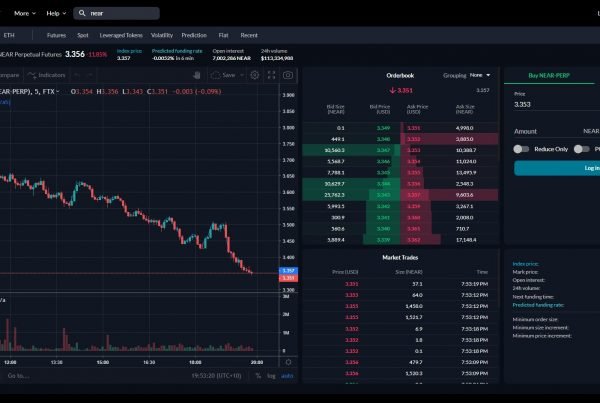Click Open interest 7,002,286 NEAR value
This screenshot has height=403, width=600.
point(232,58)
